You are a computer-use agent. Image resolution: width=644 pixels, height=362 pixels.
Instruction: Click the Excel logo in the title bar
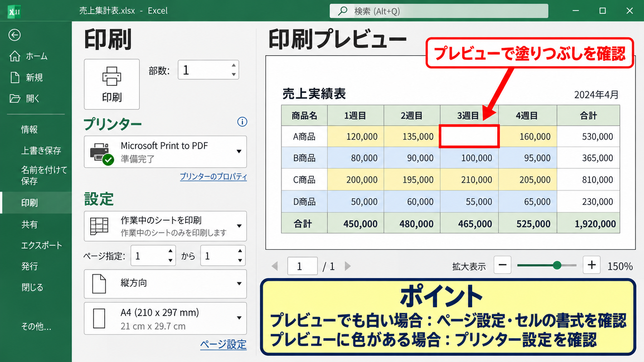(x=14, y=11)
